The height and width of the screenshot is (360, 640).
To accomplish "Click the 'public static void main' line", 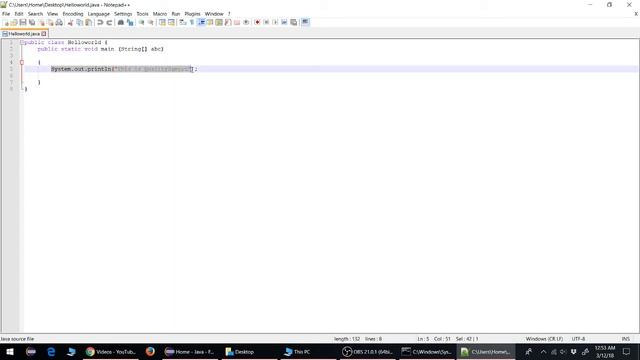I will tap(100, 49).
